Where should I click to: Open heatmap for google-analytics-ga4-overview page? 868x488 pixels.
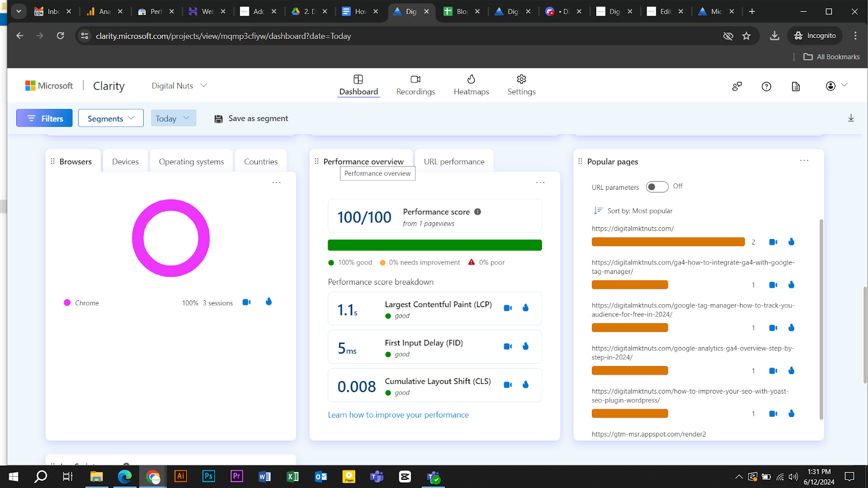pos(791,370)
